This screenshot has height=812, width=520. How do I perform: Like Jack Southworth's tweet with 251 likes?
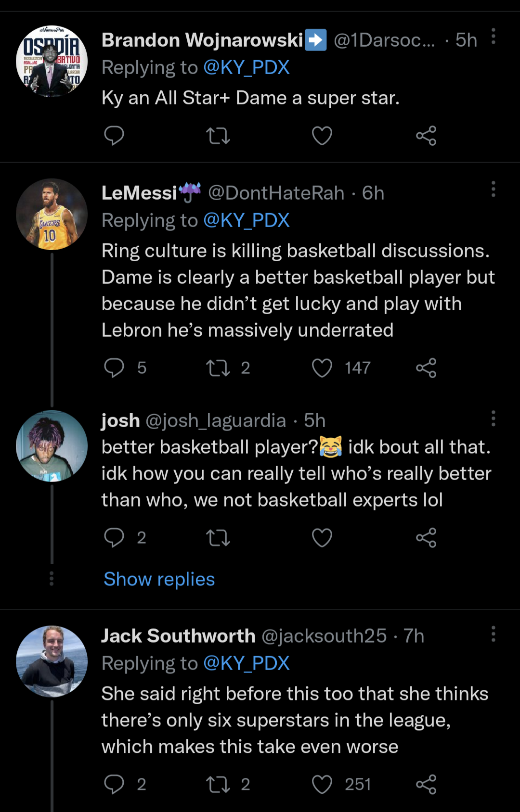tap(322, 785)
